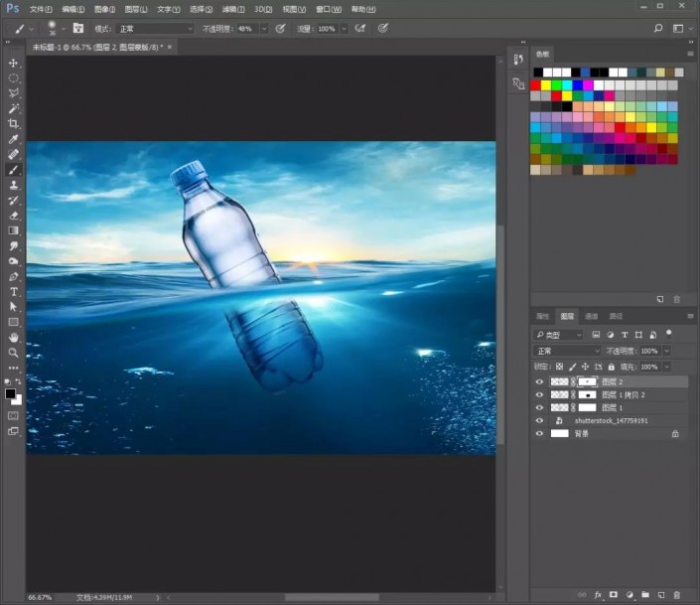Add a layer style with fx button
Viewport: 700px width, 605px height.
(598, 595)
